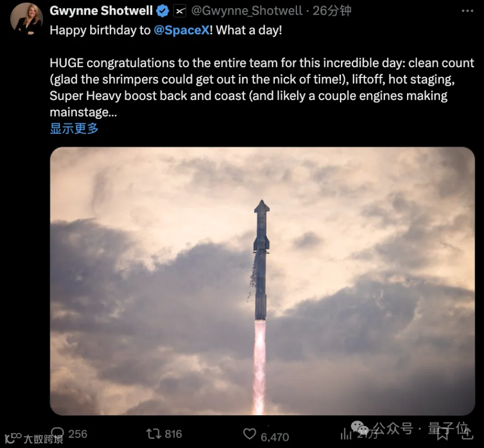This screenshot has height=448, width=484.
Task: Click the blue verified checkmark badge
Action: pyautogui.click(x=162, y=11)
